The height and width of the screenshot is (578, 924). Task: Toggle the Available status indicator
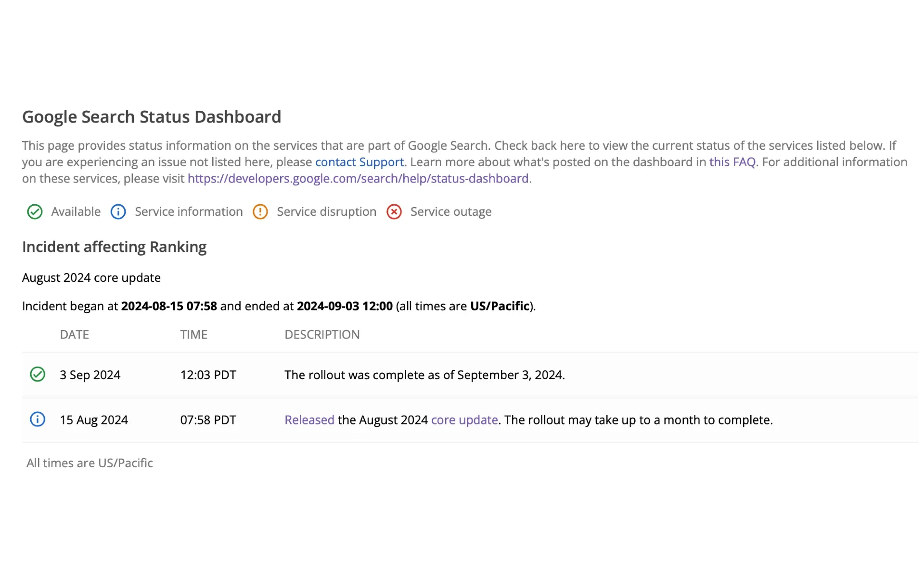tap(34, 211)
